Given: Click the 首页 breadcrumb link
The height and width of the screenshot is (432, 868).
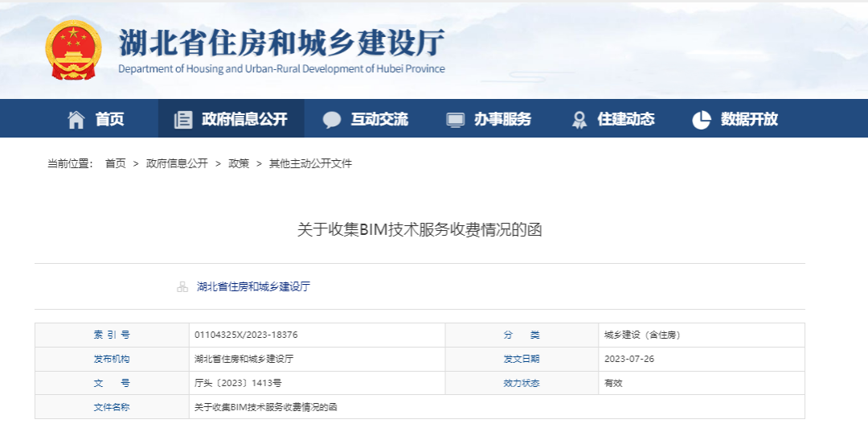Looking at the screenshot, I should coord(116,163).
